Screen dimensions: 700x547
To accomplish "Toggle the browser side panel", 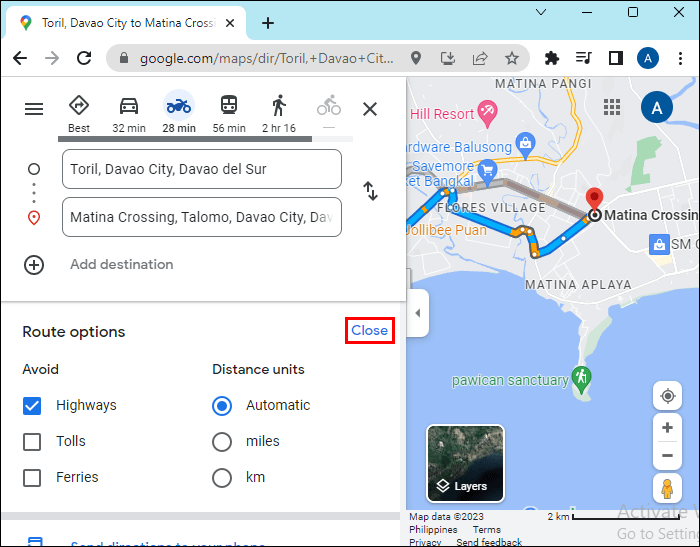I will click(x=616, y=58).
